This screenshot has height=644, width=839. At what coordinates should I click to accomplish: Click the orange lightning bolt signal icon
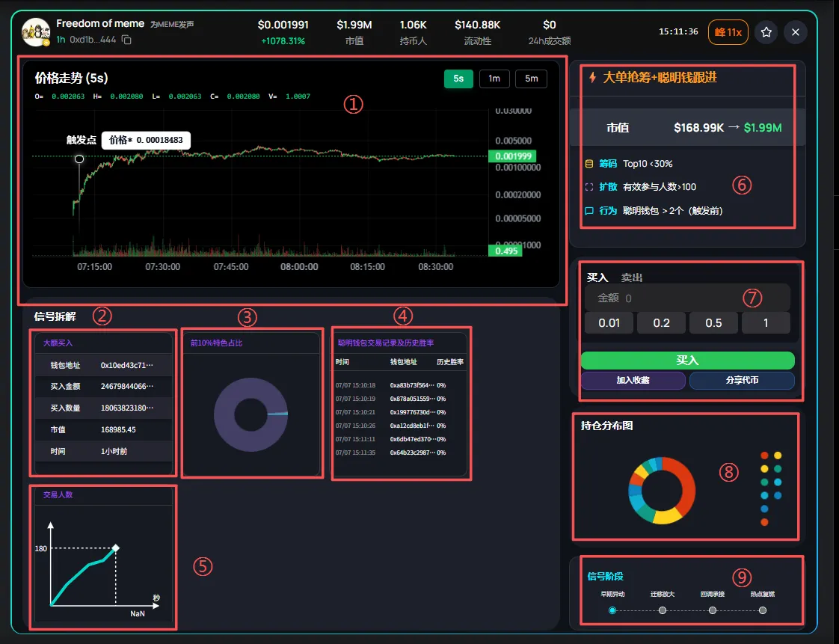click(592, 78)
